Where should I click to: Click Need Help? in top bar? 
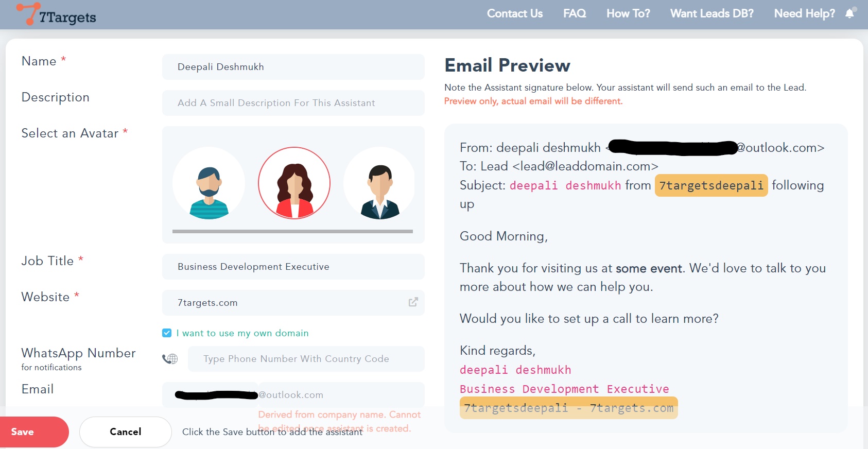[804, 14]
